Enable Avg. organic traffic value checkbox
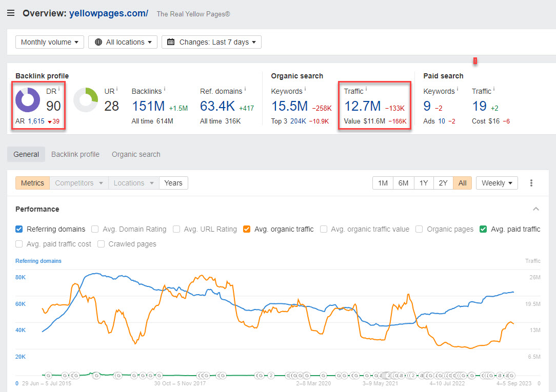556x392 pixels. pyautogui.click(x=323, y=229)
